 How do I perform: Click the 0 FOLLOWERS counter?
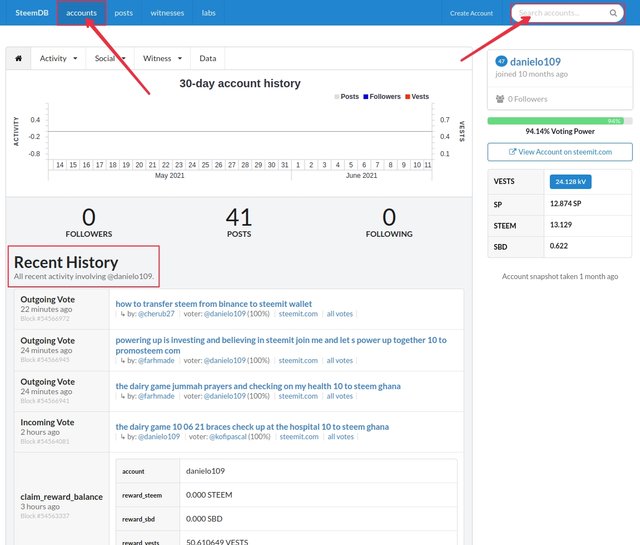click(89, 222)
